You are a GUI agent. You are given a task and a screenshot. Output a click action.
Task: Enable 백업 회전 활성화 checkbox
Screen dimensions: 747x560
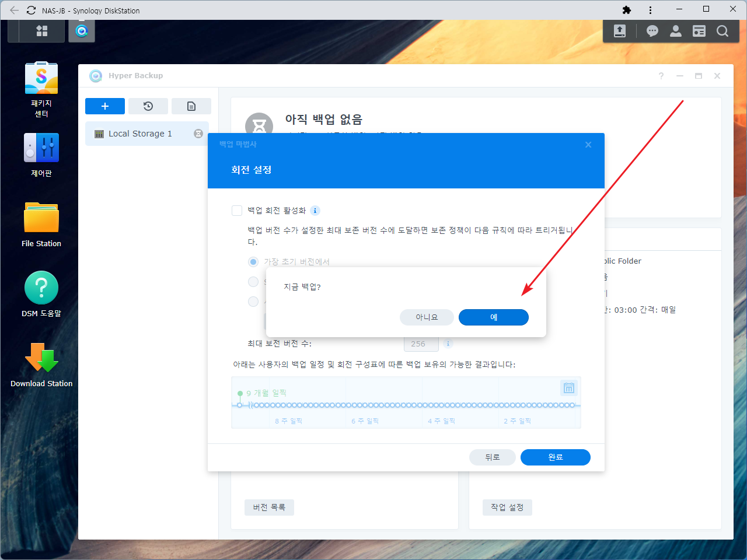[x=237, y=211]
